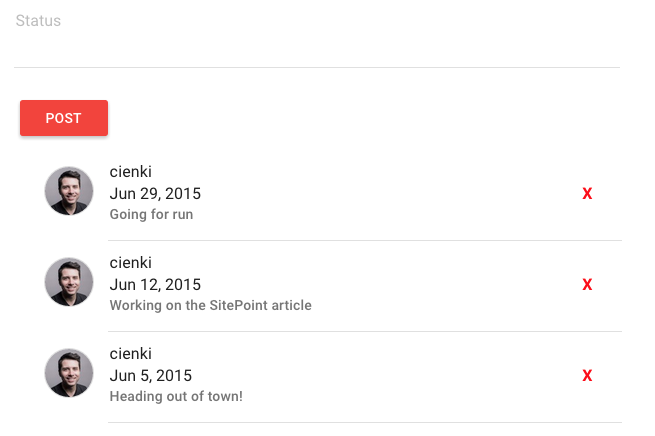Screen dimensions: 655x436
Task: Click the status text 'Going for run'
Action: coord(151,214)
